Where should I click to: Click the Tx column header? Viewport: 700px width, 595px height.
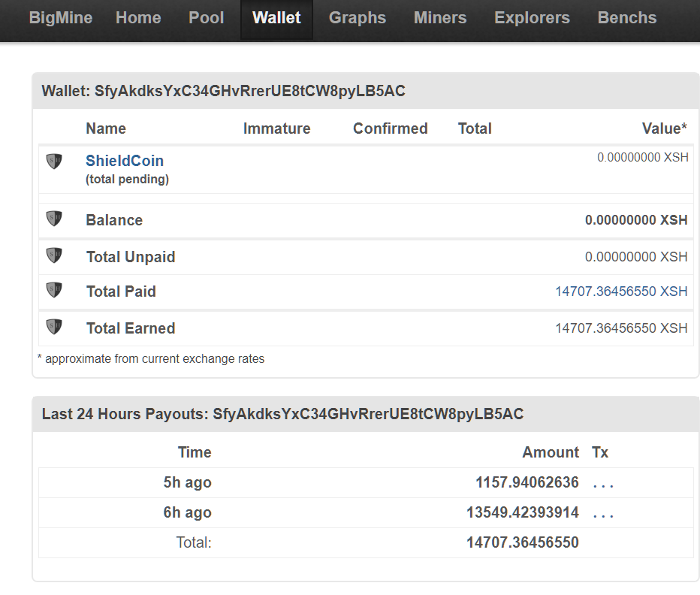tap(600, 452)
